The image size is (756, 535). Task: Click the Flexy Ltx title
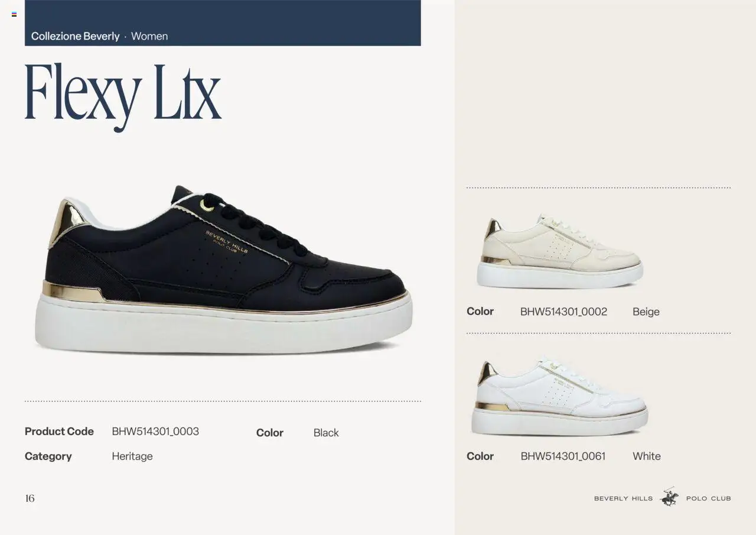pyautogui.click(x=123, y=96)
